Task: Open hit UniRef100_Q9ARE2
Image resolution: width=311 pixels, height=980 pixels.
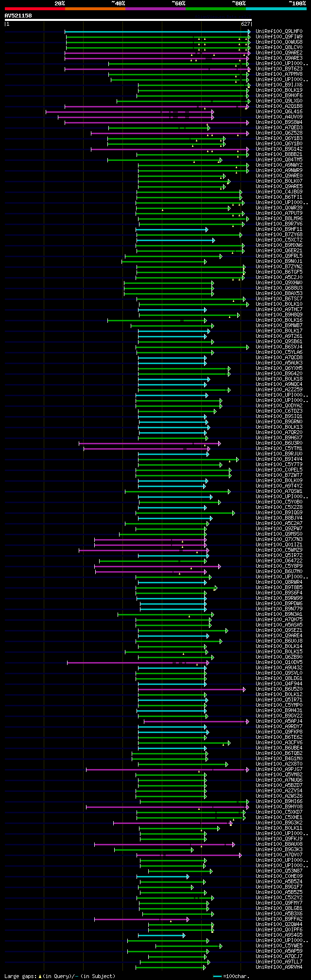Action: pos(279,53)
